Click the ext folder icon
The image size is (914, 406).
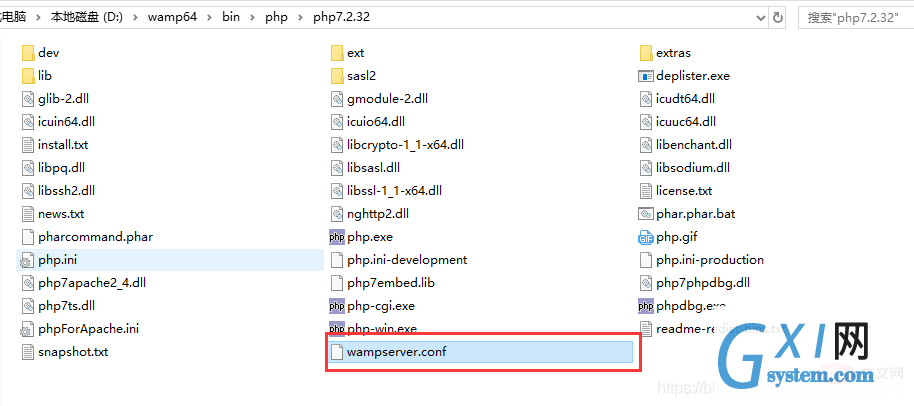337,53
